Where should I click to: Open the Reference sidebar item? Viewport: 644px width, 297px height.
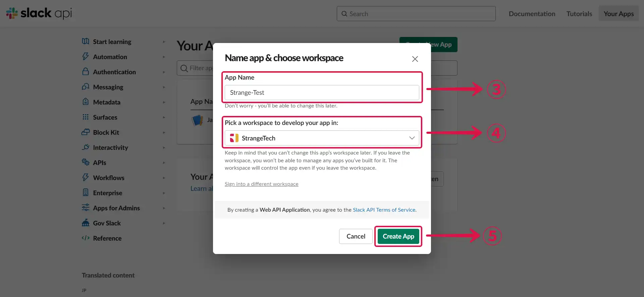pyautogui.click(x=107, y=238)
